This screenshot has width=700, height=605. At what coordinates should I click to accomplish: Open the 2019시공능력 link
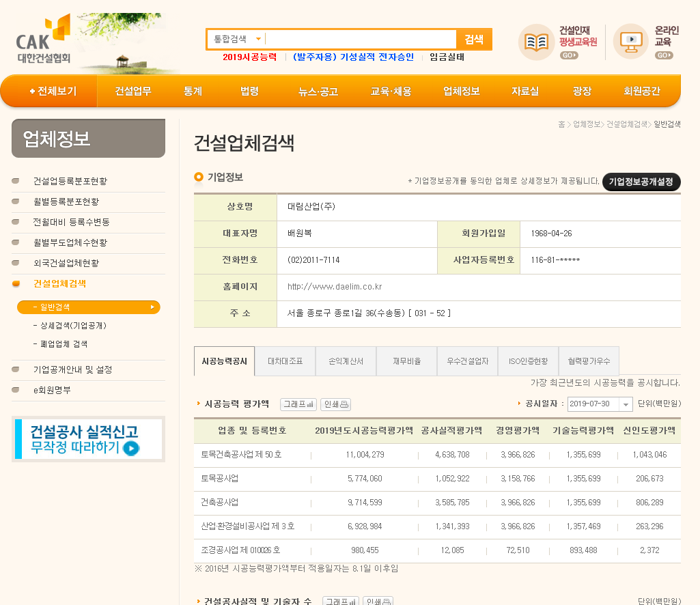point(249,57)
